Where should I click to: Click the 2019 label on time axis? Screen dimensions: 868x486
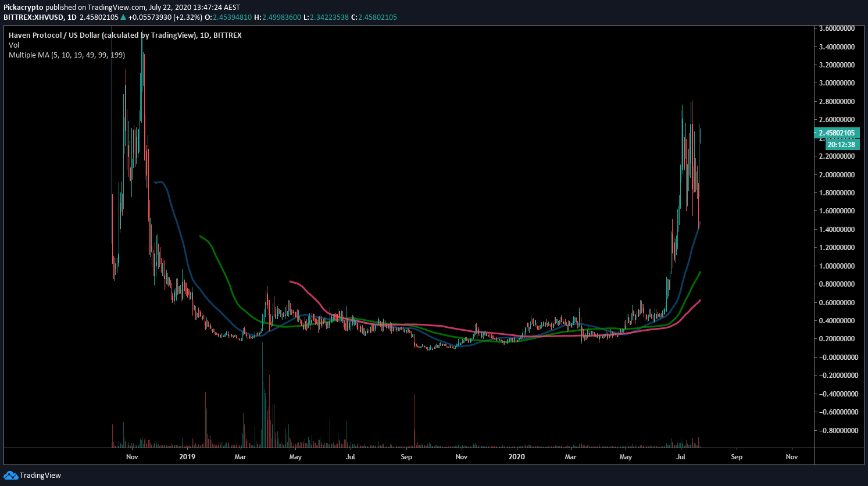(187, 457)
